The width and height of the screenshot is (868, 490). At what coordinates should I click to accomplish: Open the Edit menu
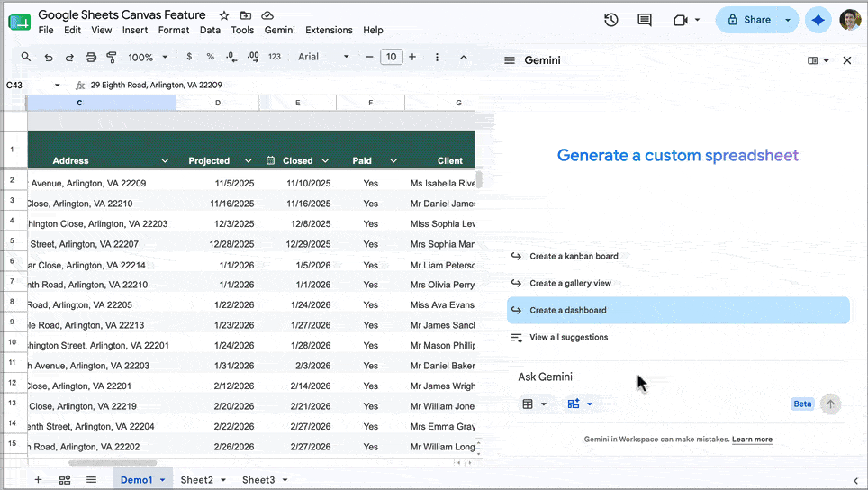point(73,30)
